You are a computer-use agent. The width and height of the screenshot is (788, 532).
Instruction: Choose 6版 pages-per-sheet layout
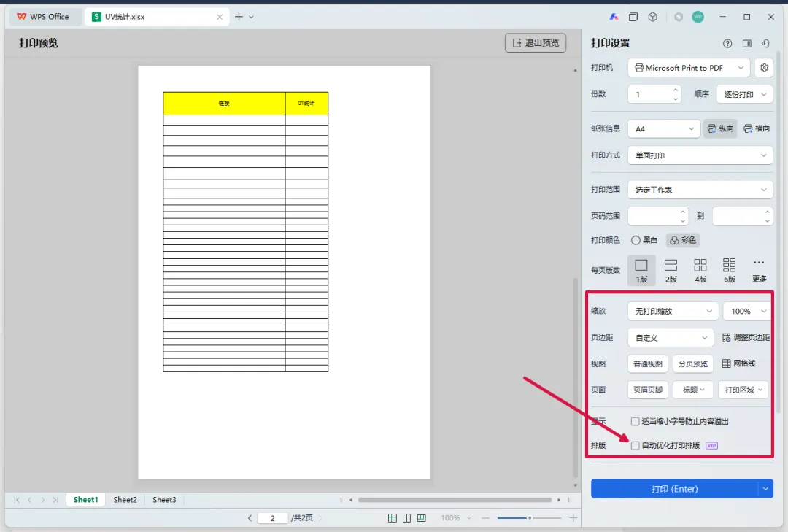click(730, 271)
